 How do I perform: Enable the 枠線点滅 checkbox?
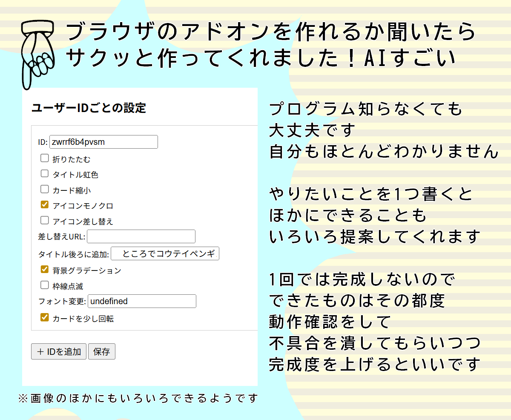pyautogui.click(x=45, y=285)
